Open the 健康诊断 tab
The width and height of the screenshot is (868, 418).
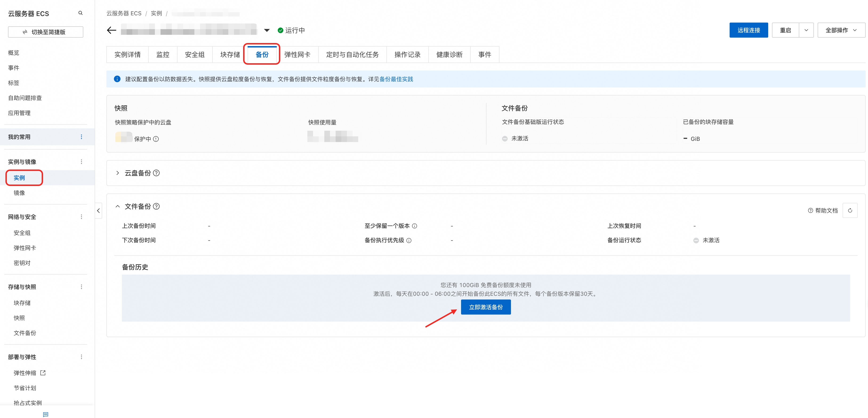[x=449, y=55]
